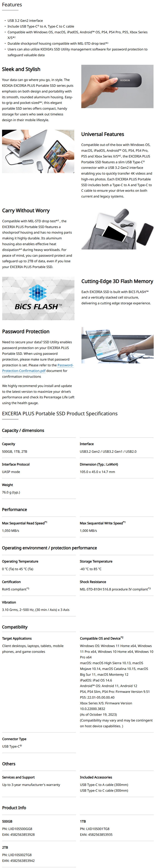This screenshot has width=155, height=868.
Task: Click the Universal Features heading
Action: 102,134
